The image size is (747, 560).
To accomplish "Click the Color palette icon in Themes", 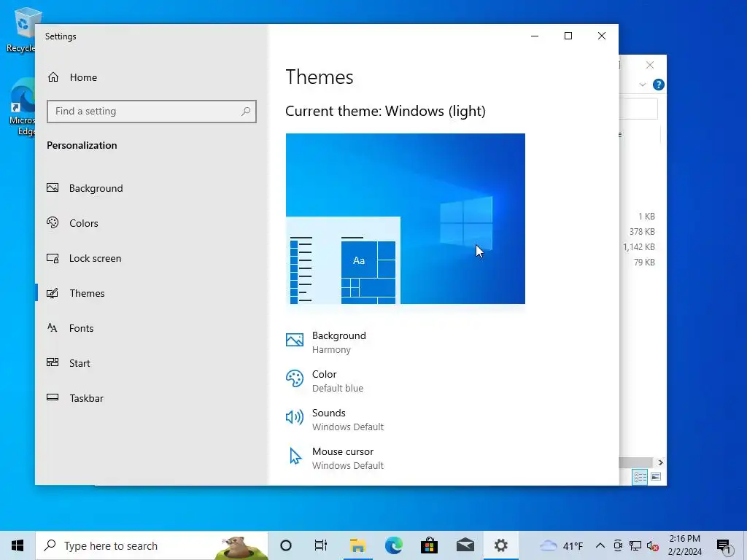I will tap(295, 379).
